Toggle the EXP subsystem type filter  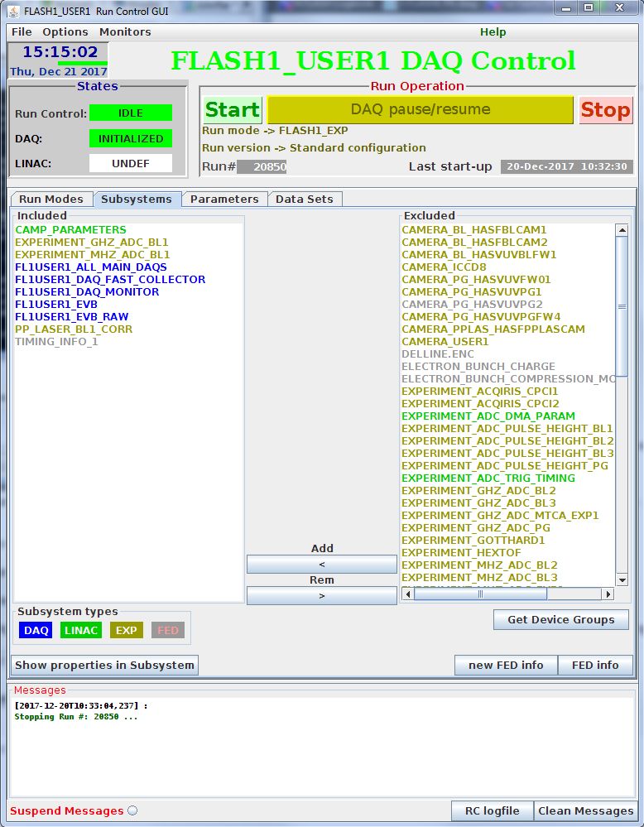pos(126,630)
